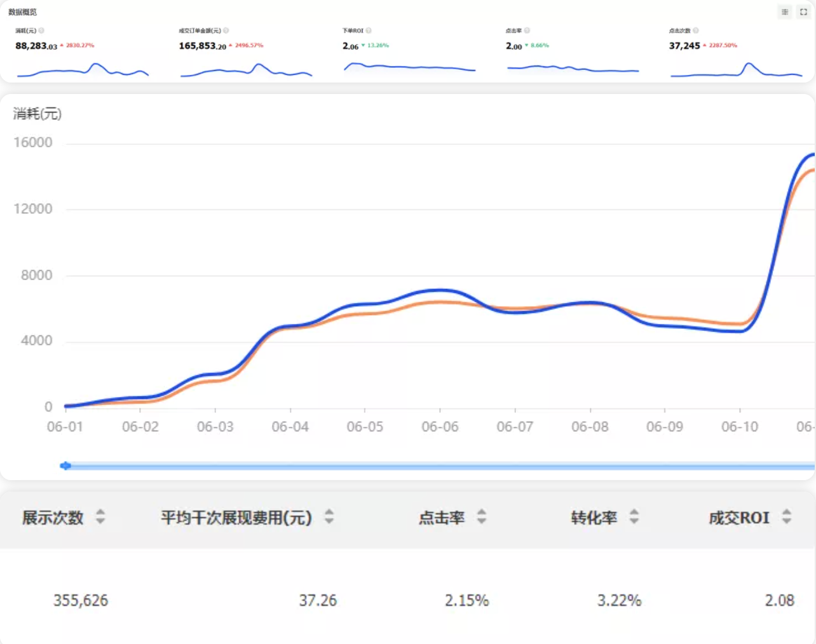Sort by 点击率 column arrows
The image size is (816, 644).
pyautogui.click(x=482, y=516)
